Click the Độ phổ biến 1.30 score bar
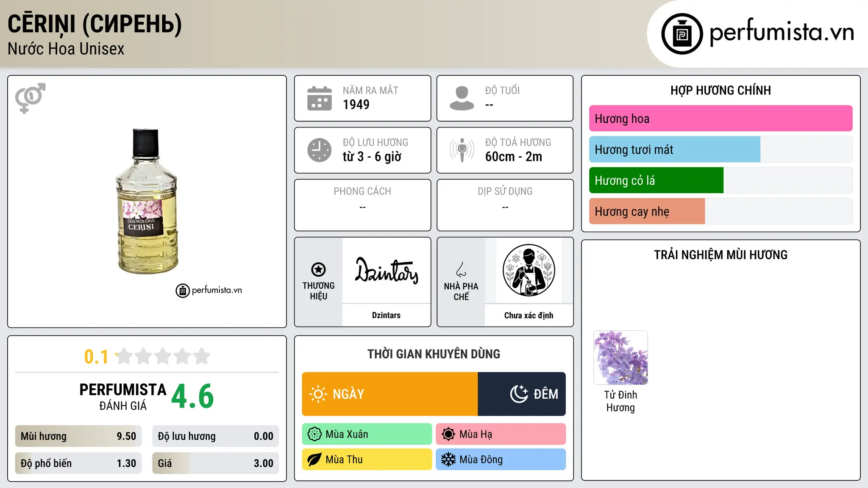868x488 pixels. (x=78, y=463)
